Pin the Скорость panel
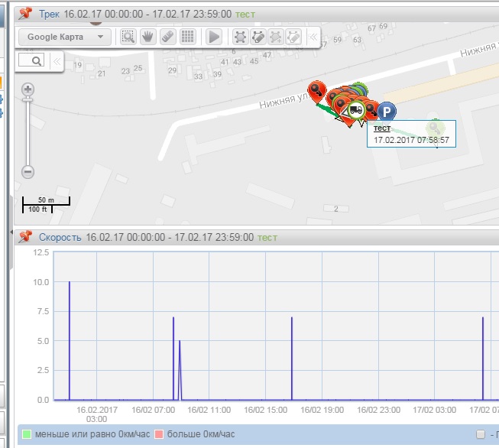Image resolution: width=499 pixels, height=448 pixels. tap(25, 237)
